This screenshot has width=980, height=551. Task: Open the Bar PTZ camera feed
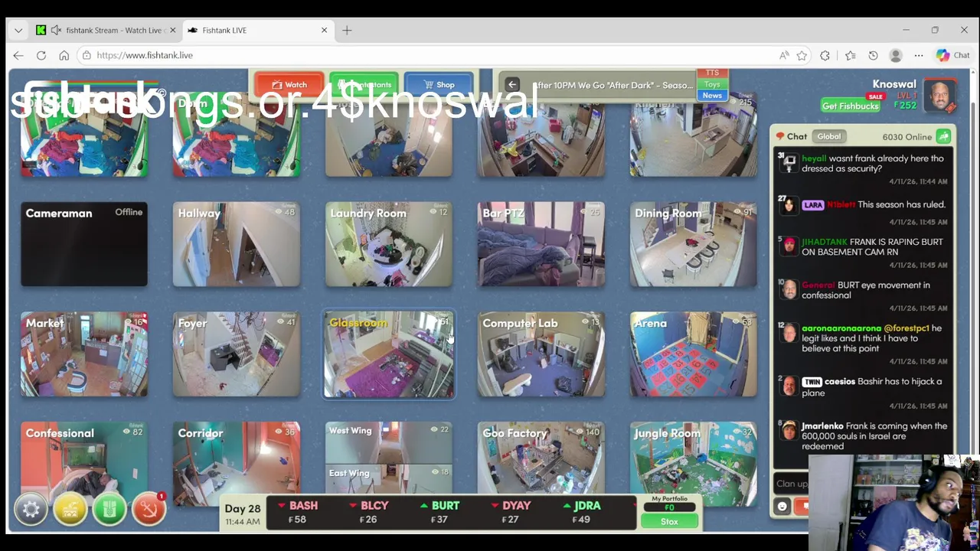541,244
